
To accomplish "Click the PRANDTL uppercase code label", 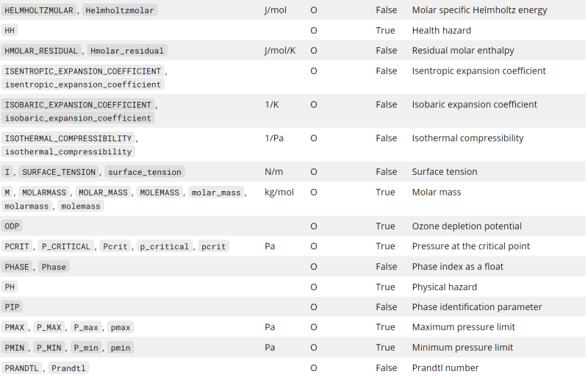I will tap(23, 367).
